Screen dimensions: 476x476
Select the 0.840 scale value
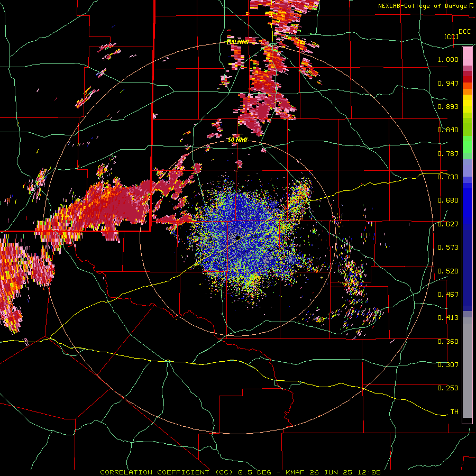[448, 130]
